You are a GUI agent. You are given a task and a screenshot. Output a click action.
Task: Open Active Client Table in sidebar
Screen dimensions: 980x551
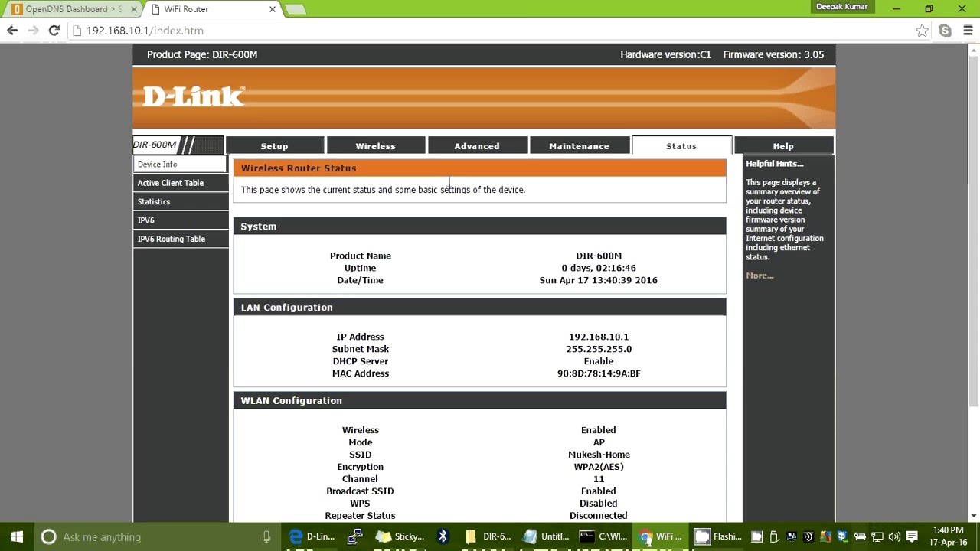pyautogui.click(x=181, y=183)
